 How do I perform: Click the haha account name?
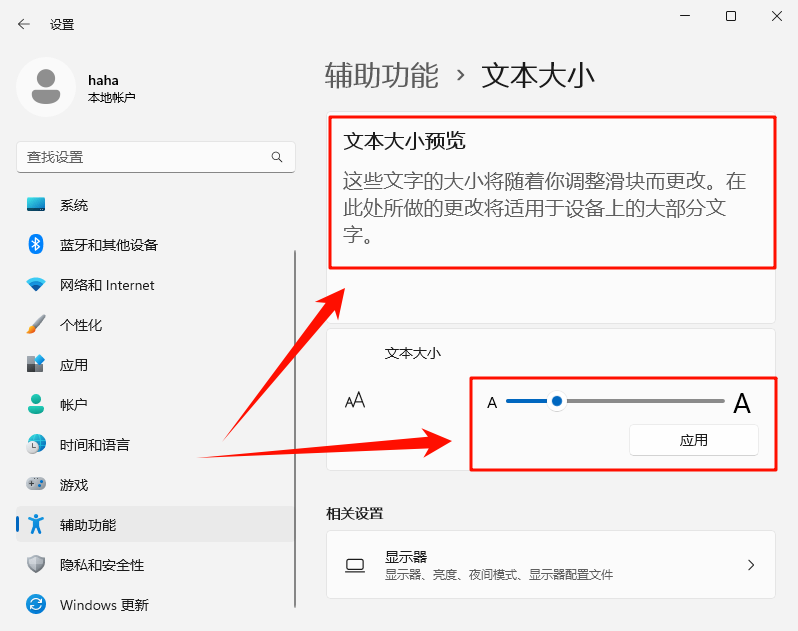103,80
